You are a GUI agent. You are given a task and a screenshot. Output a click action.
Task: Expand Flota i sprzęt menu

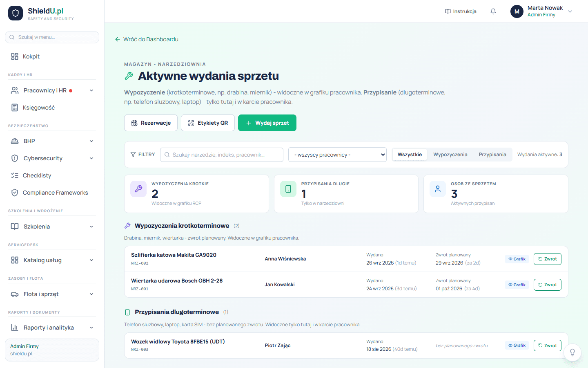[52, 294]
